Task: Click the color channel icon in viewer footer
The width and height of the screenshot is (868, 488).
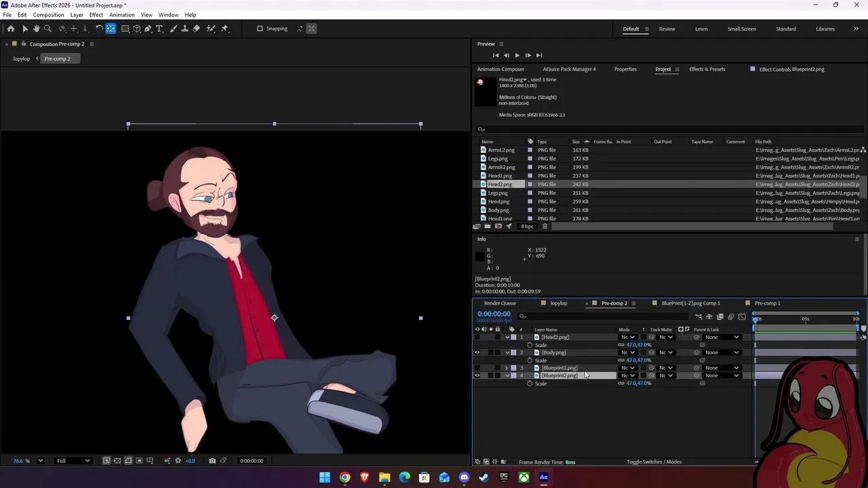Action: pos(167,461)
